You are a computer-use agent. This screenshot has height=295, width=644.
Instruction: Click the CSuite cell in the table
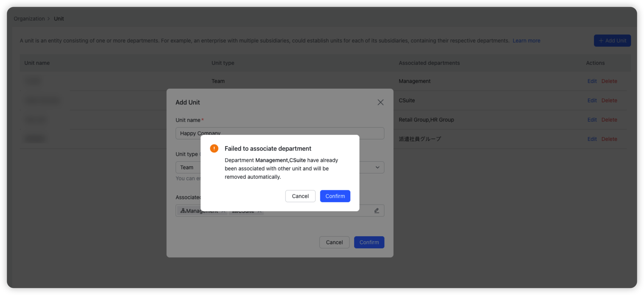[x=407, y=100]
